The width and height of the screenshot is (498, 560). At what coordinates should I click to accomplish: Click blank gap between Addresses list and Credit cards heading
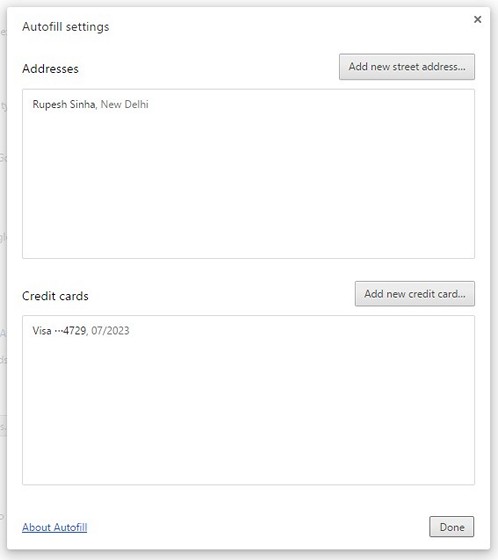point(248,270)
